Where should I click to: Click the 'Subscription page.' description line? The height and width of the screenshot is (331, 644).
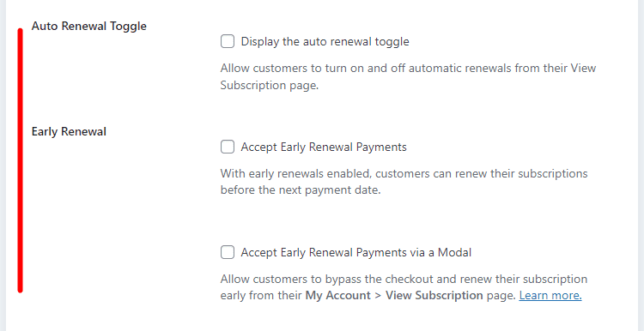(270, 85)
